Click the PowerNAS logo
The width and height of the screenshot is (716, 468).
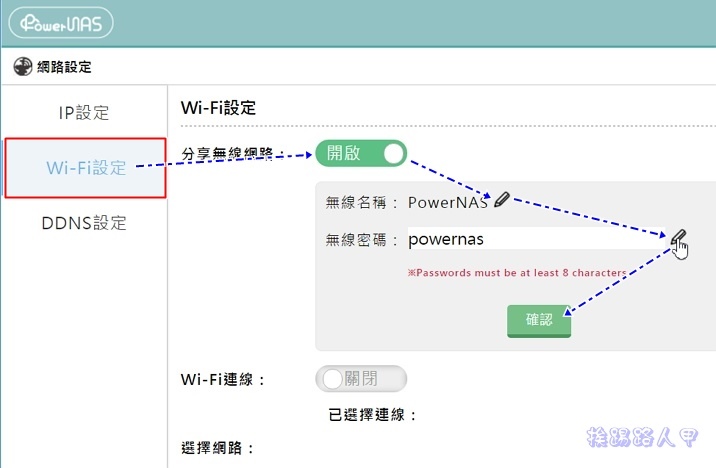61,23
